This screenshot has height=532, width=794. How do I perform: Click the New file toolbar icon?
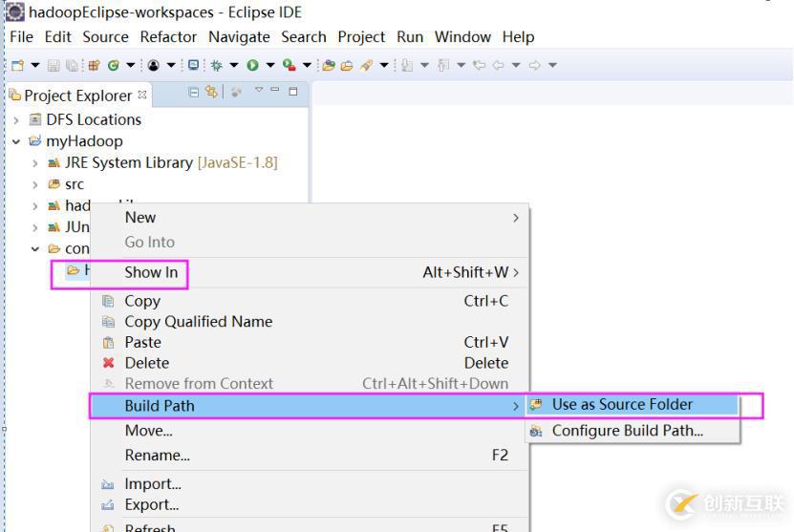click(17, 65)
